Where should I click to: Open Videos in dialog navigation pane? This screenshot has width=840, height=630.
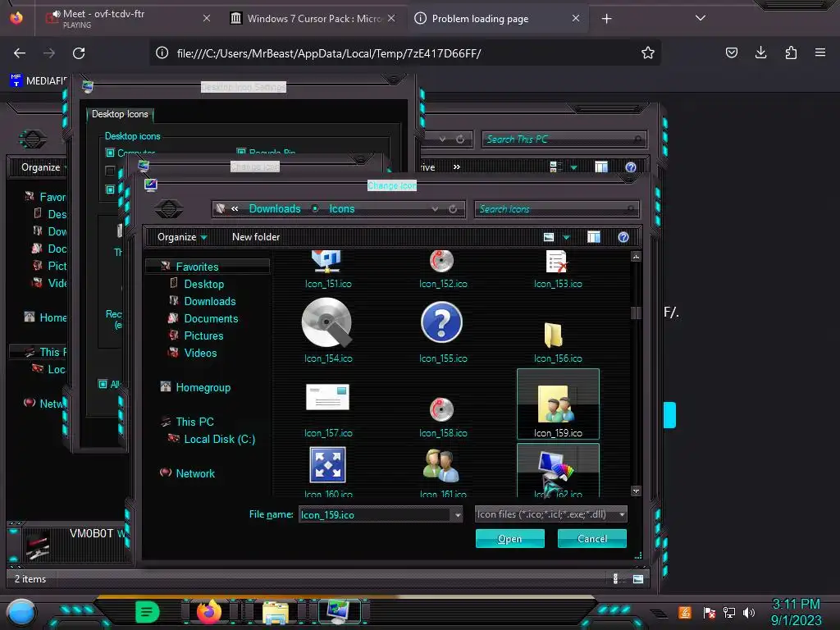(200, 353)
